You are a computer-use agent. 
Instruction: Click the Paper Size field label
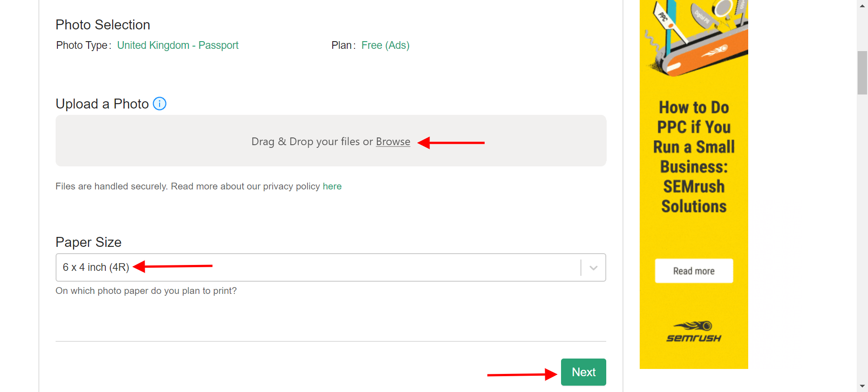pyautogui.click(x=89, y=242)
